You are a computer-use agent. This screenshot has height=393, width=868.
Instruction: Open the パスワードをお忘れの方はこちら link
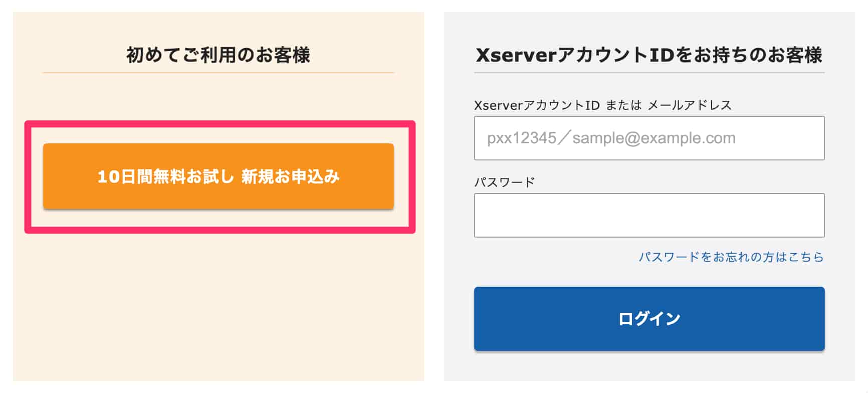tap(731, 257)
